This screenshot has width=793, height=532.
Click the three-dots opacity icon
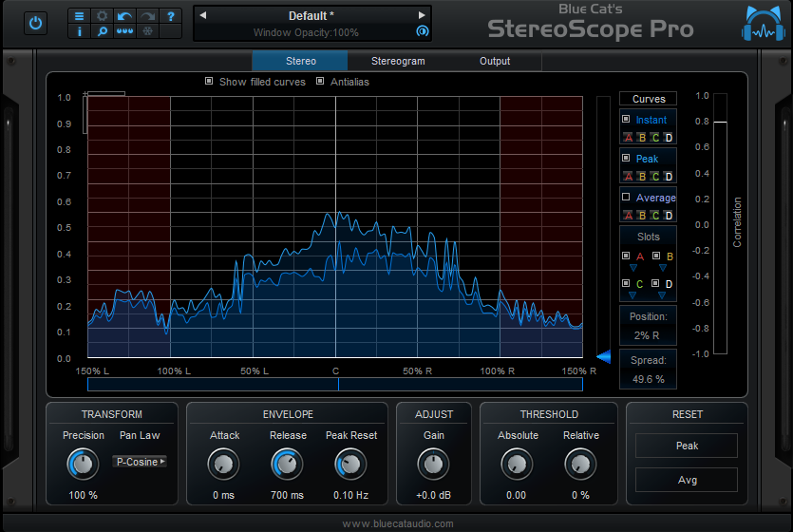click(x=124, y=31)
